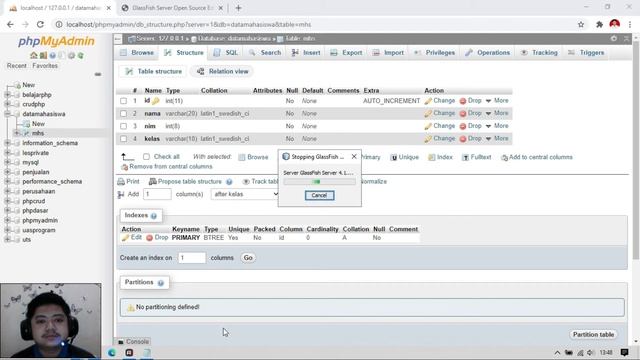Click red Drop icon for nim column
Screen dimensions: 640x360
pos(463,126)
